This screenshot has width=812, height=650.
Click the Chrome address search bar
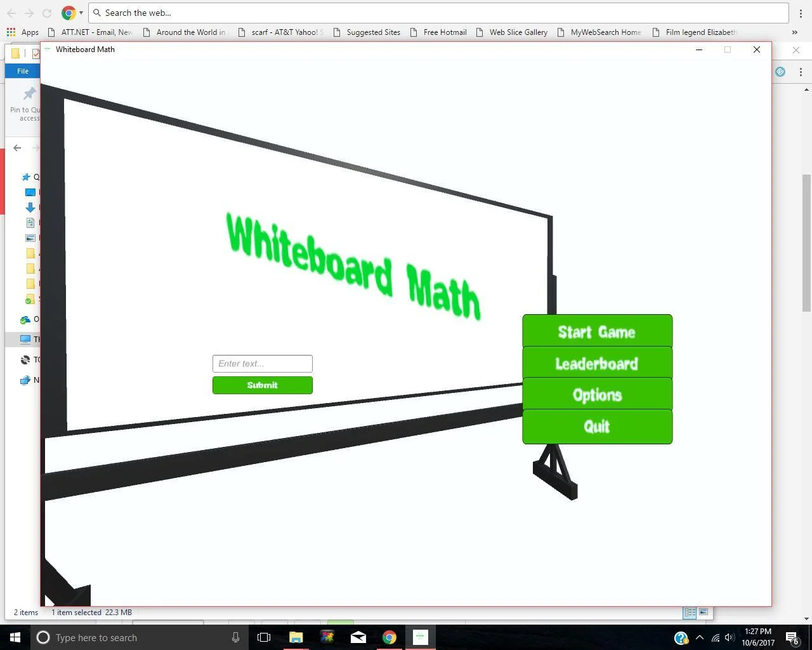pos(438,13)
